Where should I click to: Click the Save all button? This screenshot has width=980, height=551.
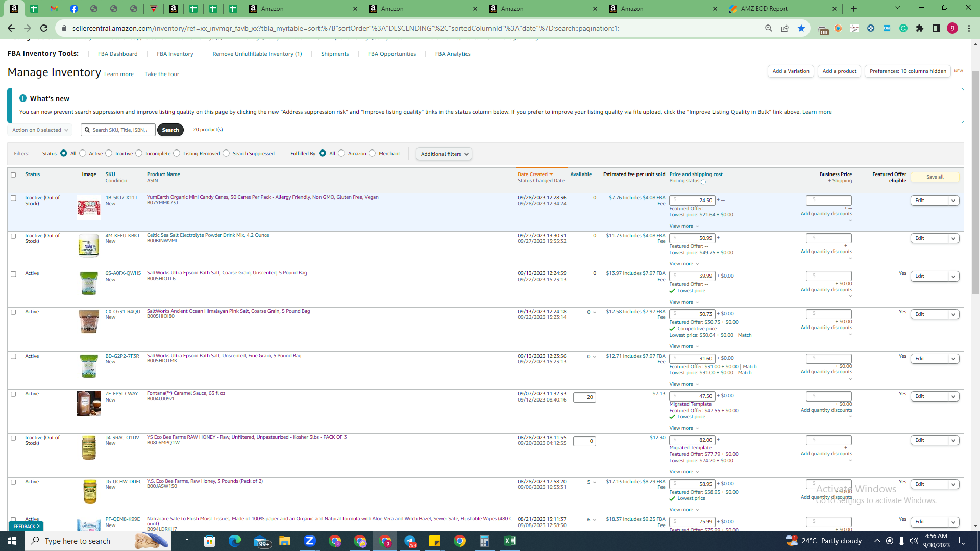click(935, 177)
